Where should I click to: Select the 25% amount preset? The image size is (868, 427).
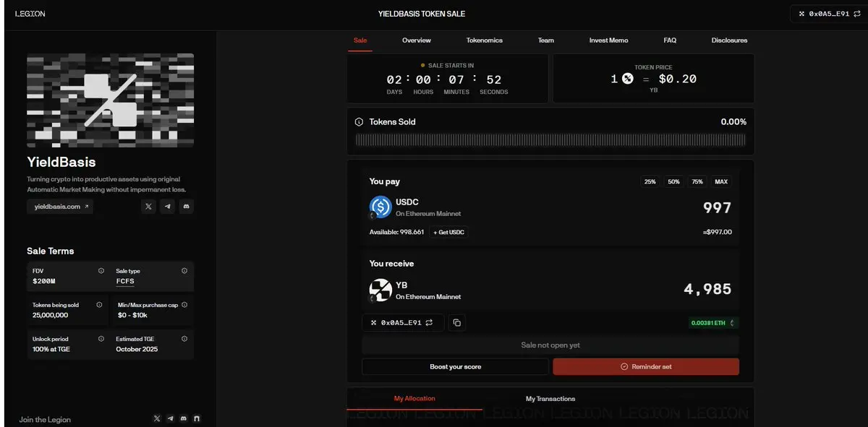650,182
